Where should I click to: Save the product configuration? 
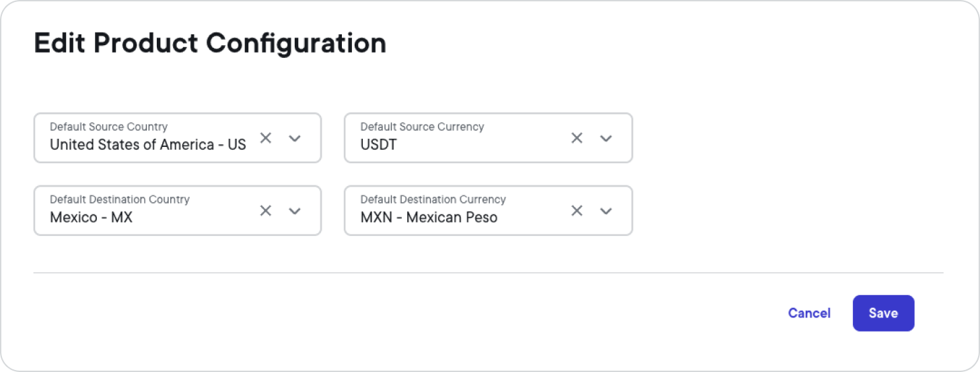pyautogui.click(x=883, y=313)
